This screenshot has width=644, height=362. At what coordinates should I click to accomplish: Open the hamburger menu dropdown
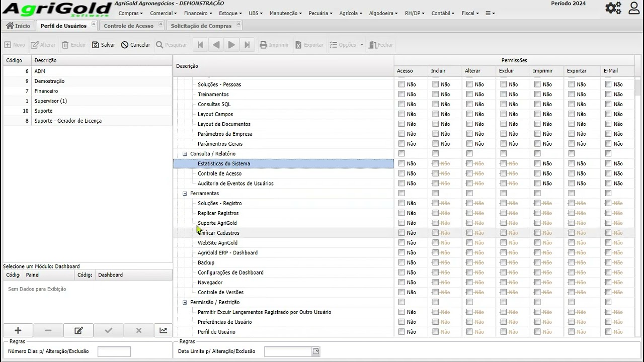(490, 13)
